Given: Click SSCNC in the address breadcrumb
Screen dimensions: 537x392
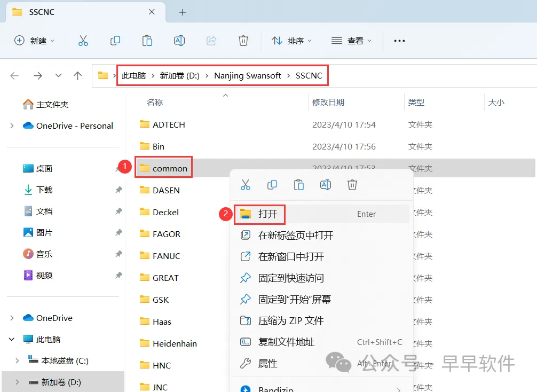Looking at the screenshot, I should point(309,75).
